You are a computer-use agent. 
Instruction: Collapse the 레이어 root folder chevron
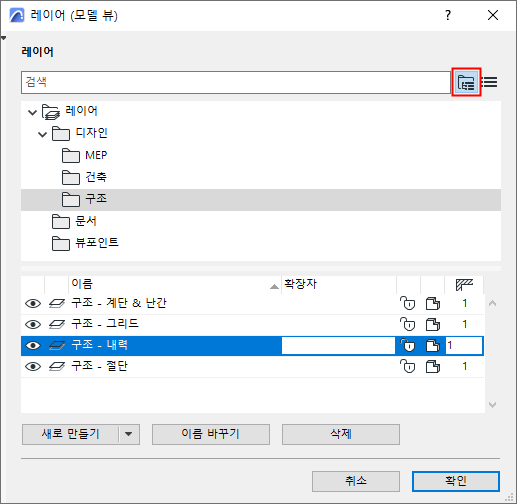[x=32, y=112]
